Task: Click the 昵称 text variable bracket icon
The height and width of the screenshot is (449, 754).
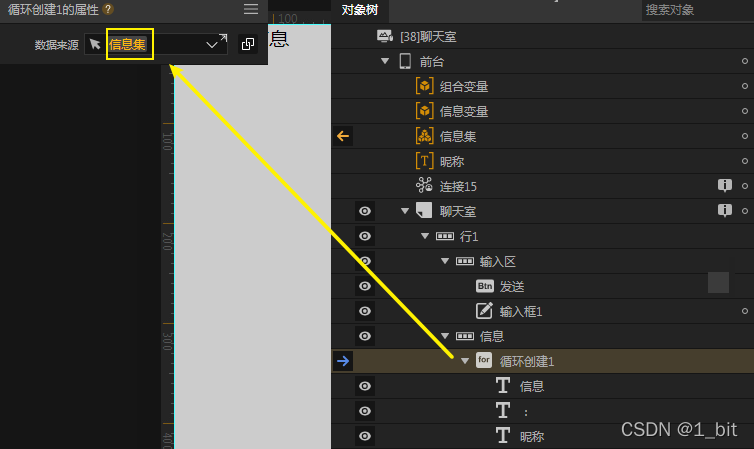Action: (424, 161)
